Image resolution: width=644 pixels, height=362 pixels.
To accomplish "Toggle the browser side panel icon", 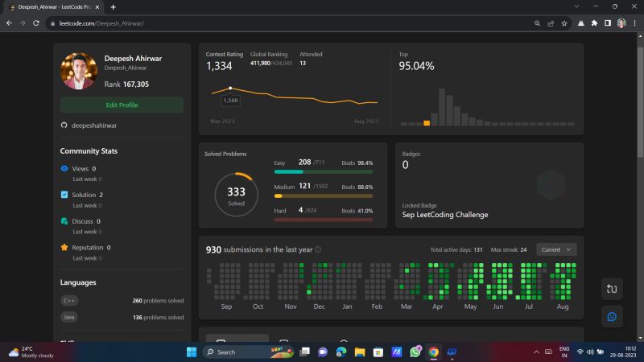I will click(x=608, y=23).
